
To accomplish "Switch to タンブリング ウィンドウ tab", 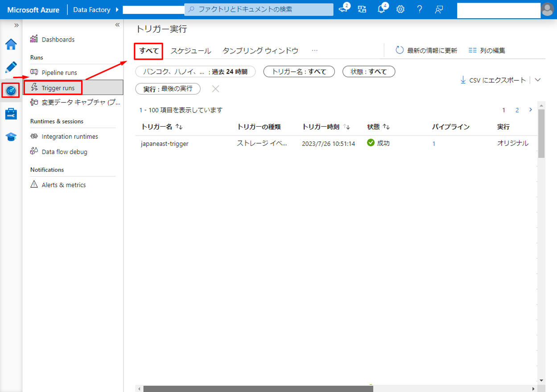I will 260,51.
